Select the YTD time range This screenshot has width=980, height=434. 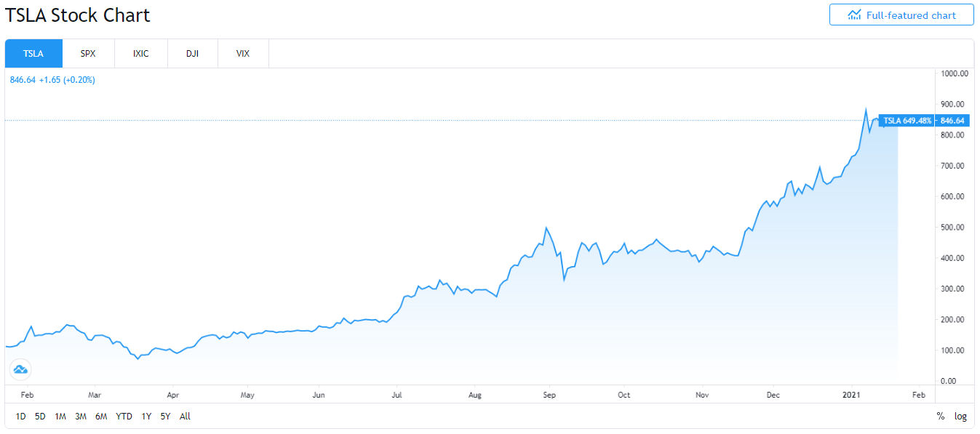(124, 417)
